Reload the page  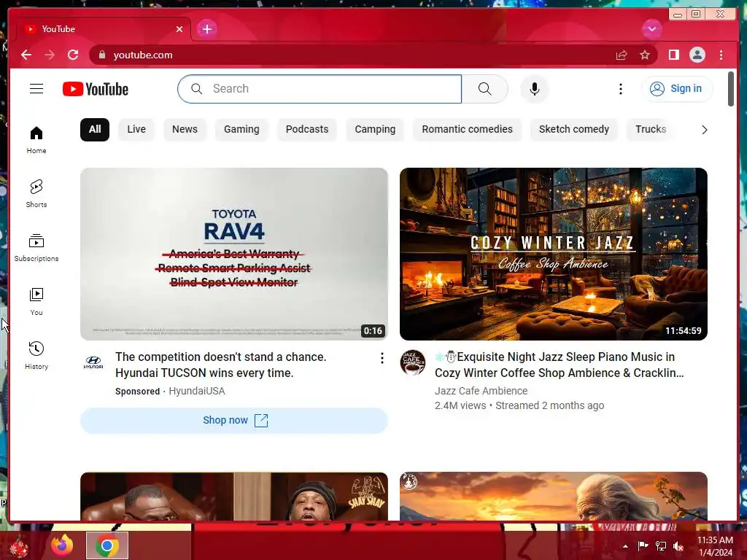[x=73, y=55]
